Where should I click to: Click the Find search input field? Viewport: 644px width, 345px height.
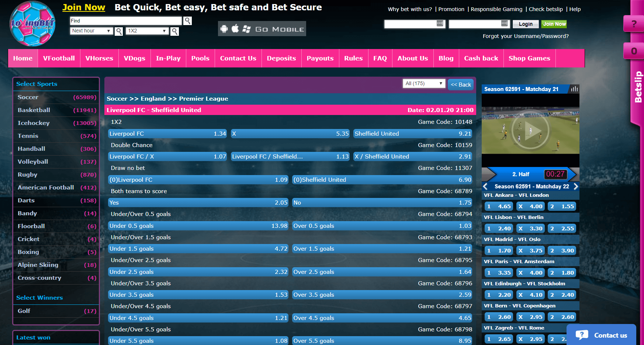tap(126, 21)
